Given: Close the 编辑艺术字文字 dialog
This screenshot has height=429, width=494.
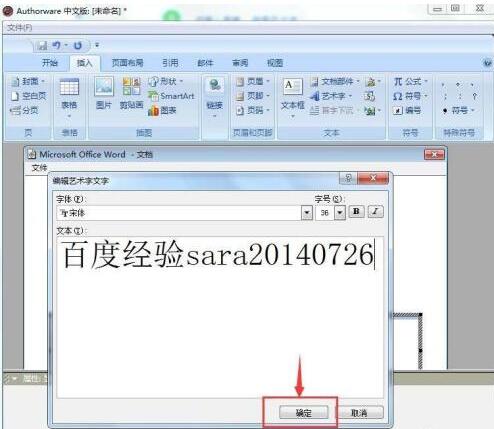Looking at the screenshot, I should pos(373,178).
